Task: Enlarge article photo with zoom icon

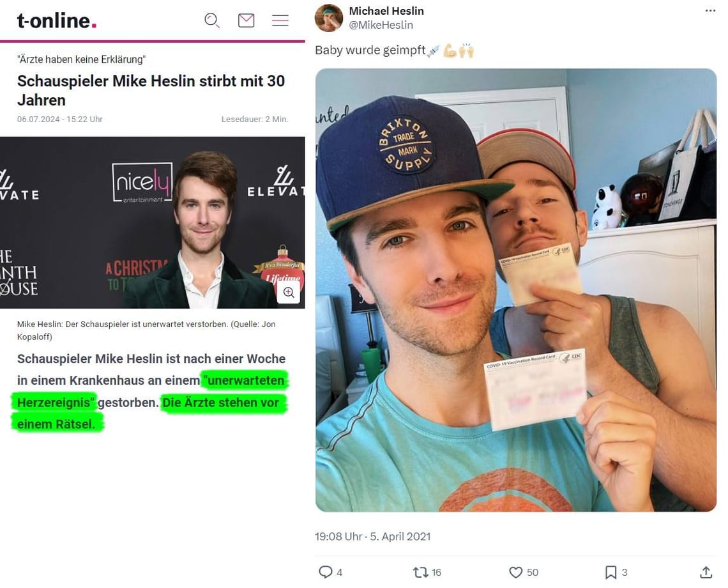Action: pos(289,292)
